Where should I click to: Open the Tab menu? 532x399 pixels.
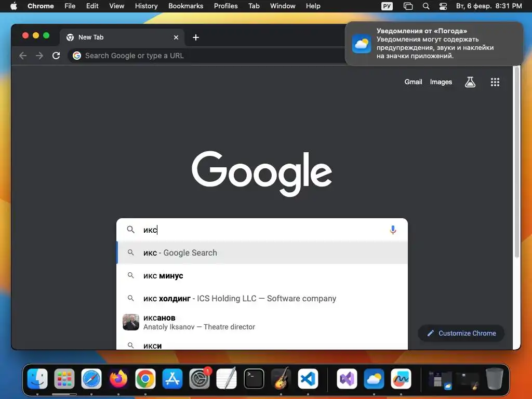coord(254,6)
